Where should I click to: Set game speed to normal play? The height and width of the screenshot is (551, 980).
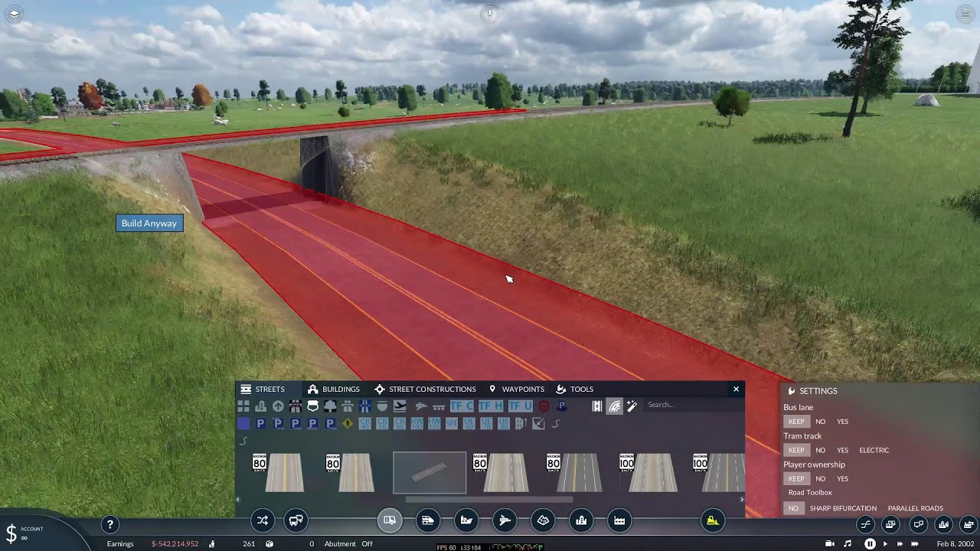coord(885,544)
